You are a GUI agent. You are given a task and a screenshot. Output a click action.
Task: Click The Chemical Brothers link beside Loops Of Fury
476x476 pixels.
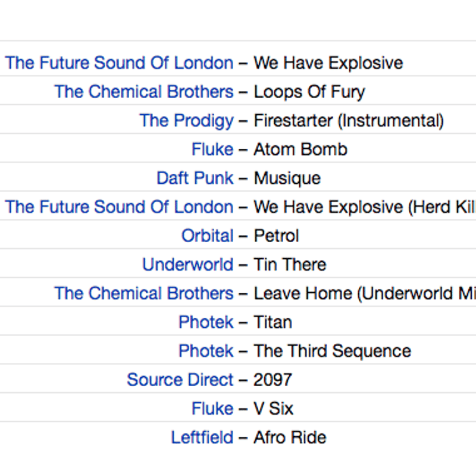[x=144, y=92]
